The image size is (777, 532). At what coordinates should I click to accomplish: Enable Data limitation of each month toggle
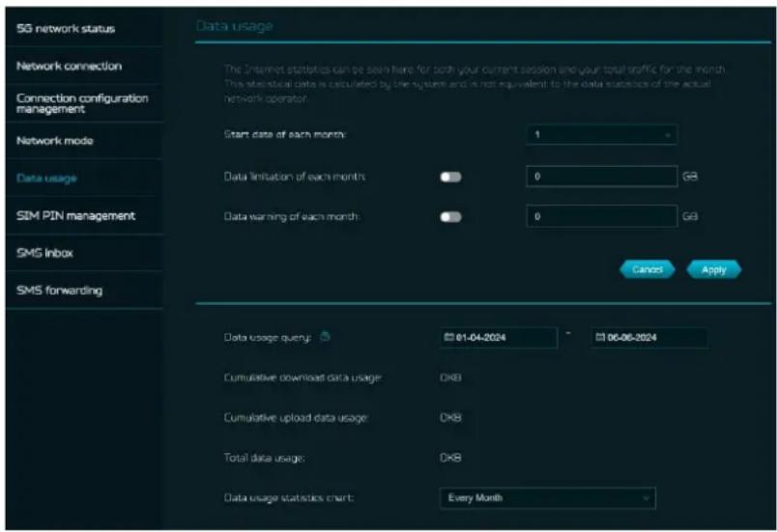coord(450,177)
